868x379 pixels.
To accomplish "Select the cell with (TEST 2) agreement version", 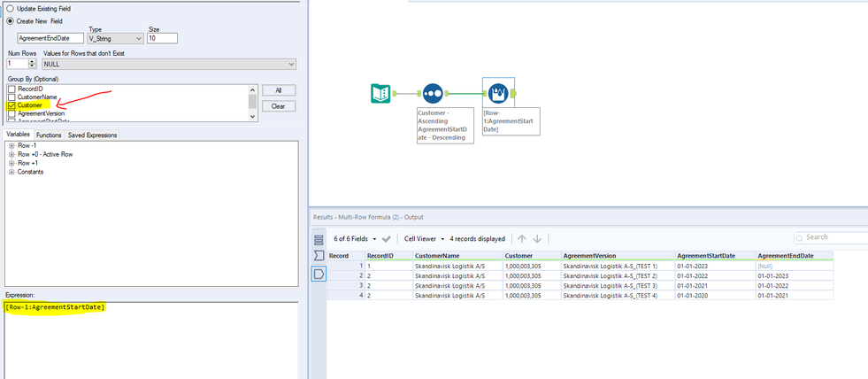I will [618, 276].
